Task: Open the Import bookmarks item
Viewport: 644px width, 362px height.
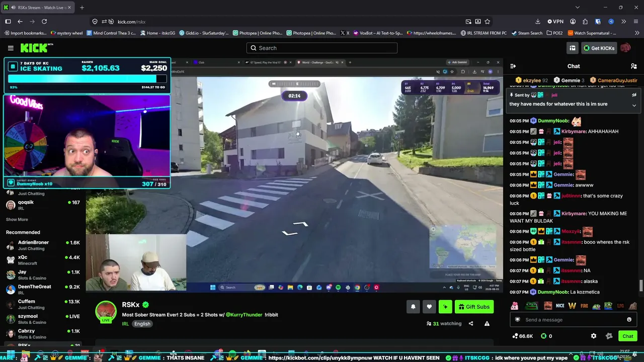Action: click(x=25, y=33)
